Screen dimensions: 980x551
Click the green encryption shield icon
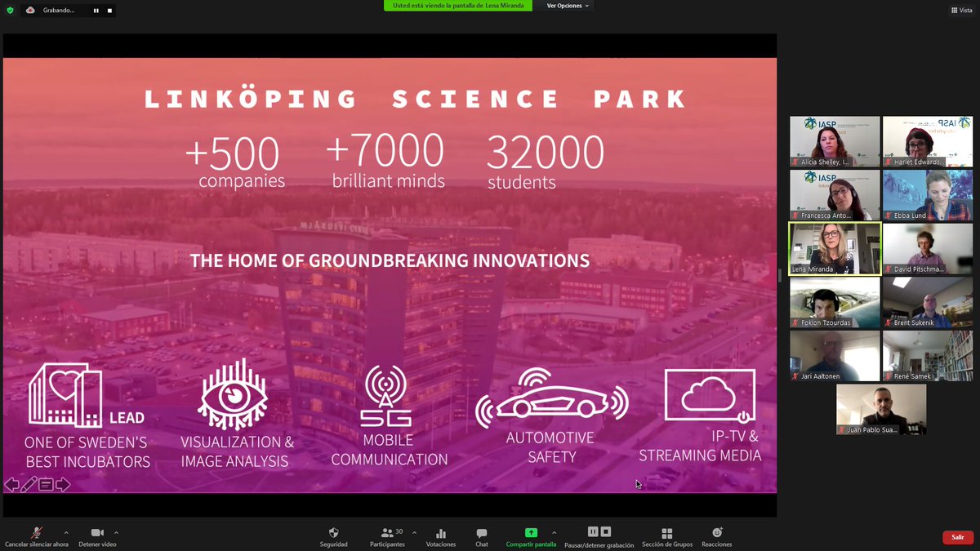point(10,10)
